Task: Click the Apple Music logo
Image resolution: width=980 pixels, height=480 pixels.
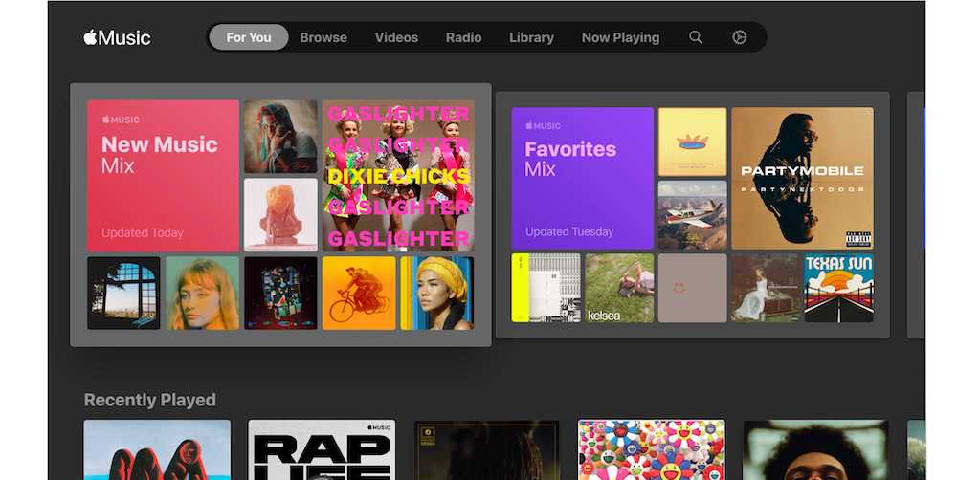Action: point(117,37)
